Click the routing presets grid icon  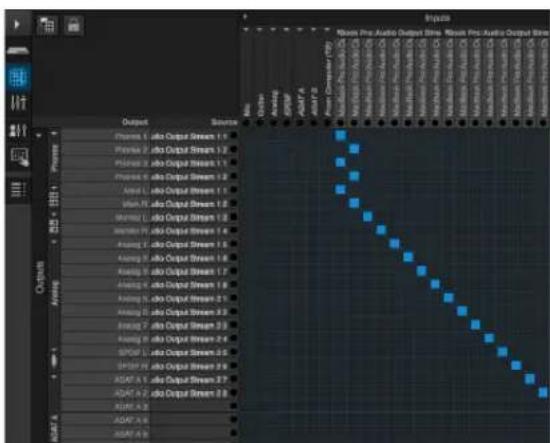[47, 25]
